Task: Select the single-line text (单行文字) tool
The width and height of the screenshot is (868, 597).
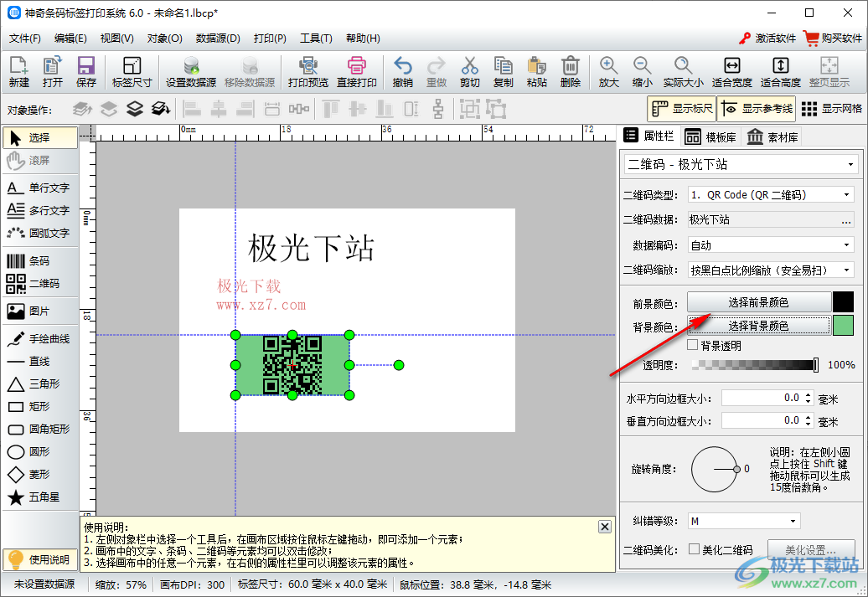Action: tap(40, 188)
